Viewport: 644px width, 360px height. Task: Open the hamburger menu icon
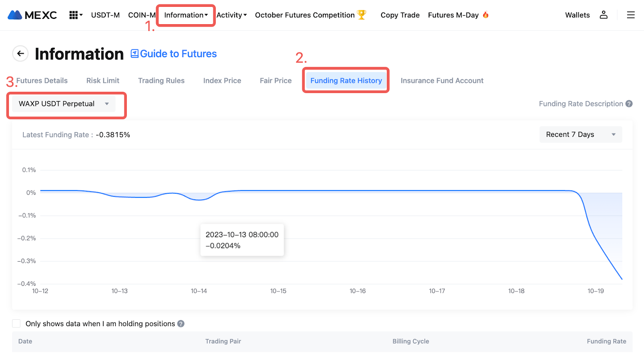pyautogui.click(x=631, y=15)
